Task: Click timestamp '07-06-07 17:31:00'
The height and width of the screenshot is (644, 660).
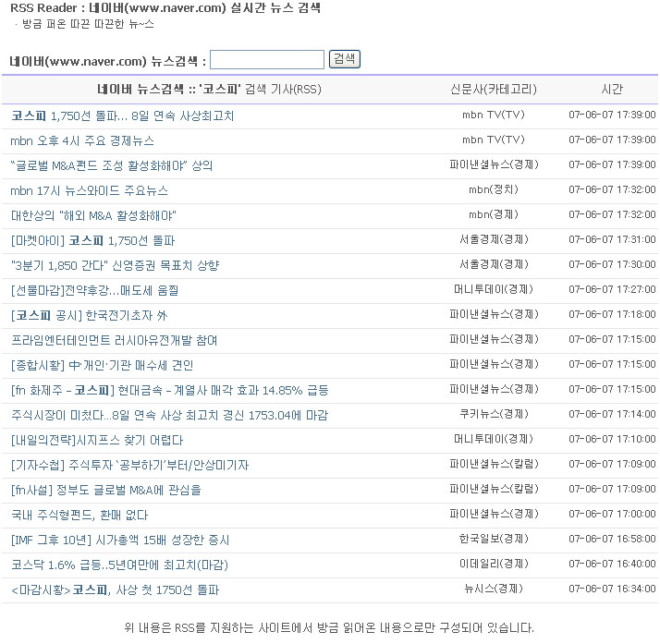Action: (612, 239)
